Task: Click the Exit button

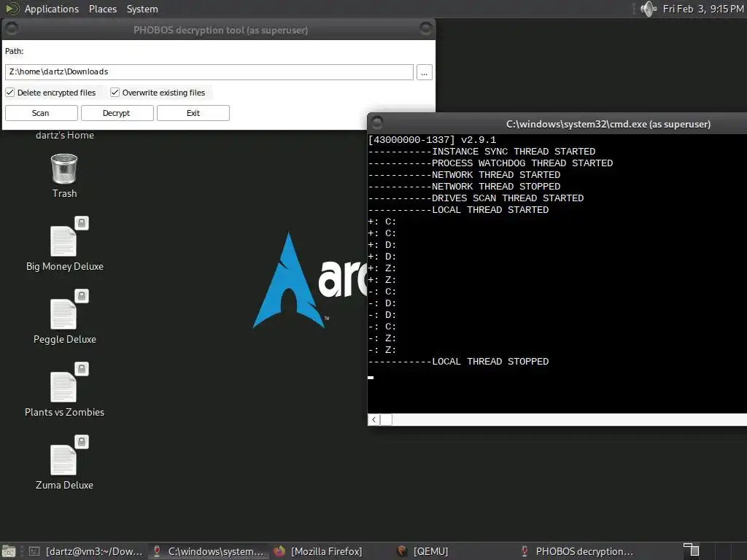Action: coord(193,113)
